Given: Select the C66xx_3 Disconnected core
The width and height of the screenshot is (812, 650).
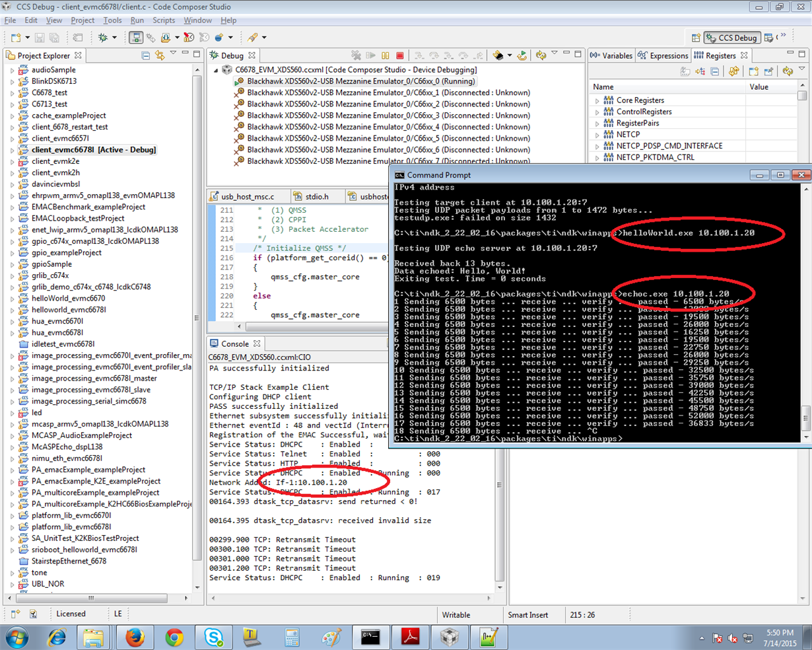Looking at the screenshot, I should [388, 116].
